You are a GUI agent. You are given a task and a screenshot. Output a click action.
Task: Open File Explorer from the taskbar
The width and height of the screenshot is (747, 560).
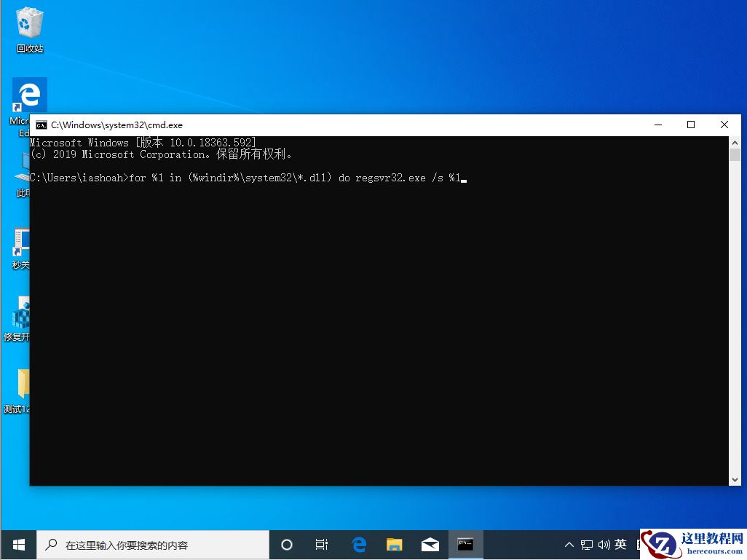click(394, 544)
